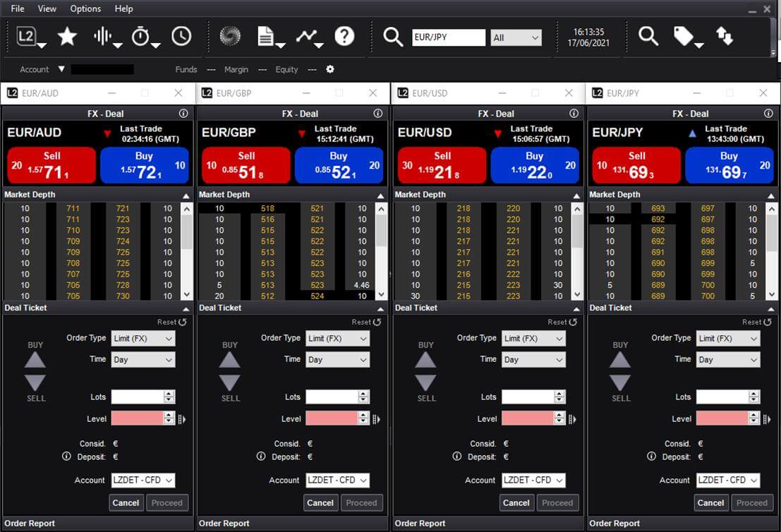This screenshot has height=532, width=781.
Task: Click the L2 dealer icon in toolbar
Action: pyautogui.click(x=26, y=36)
